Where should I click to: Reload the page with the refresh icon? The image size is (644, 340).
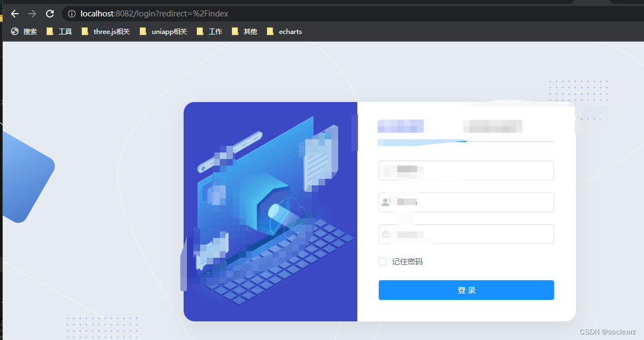[x=50, y=14]
